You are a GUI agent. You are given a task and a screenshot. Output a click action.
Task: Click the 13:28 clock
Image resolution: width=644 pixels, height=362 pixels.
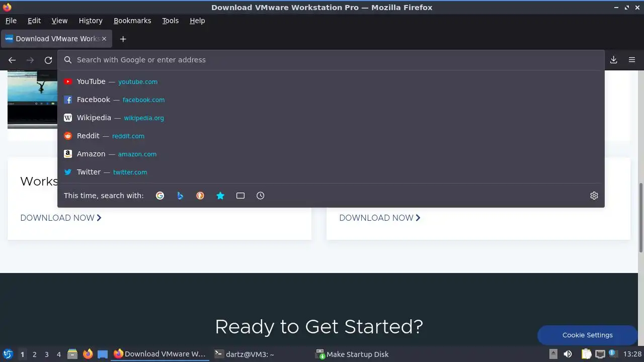(x=632, y=354)
